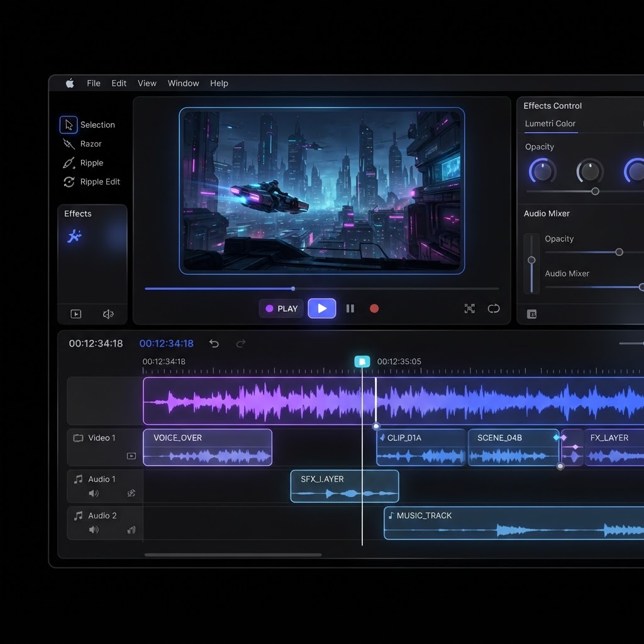
Task: Click the blue 00:12:34:18 timecode field
Action: [x=166, y=343]
